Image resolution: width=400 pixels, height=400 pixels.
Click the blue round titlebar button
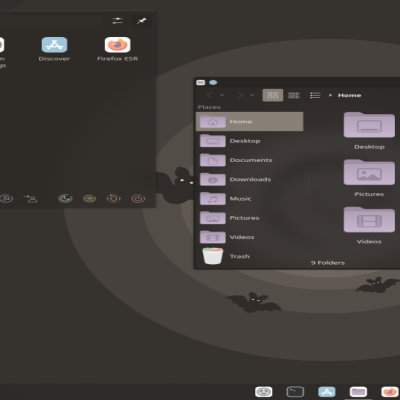click(x=213, y=82)
